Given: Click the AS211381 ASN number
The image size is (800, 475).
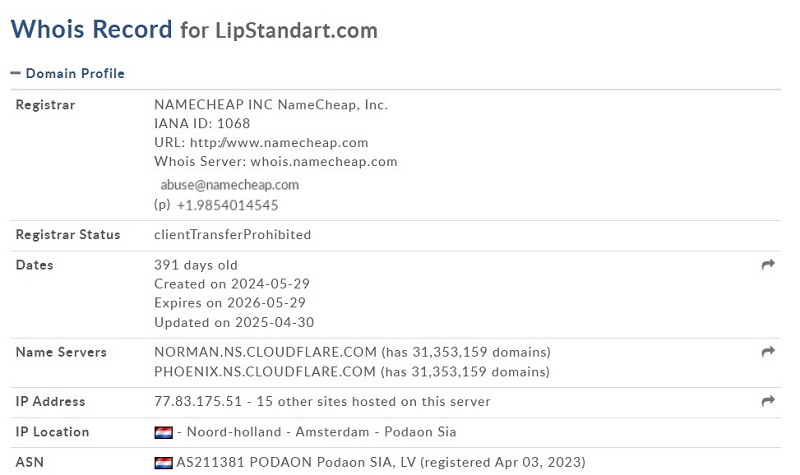Looking at the screenshot, I should pyautogui.click(x=210, y=462).
